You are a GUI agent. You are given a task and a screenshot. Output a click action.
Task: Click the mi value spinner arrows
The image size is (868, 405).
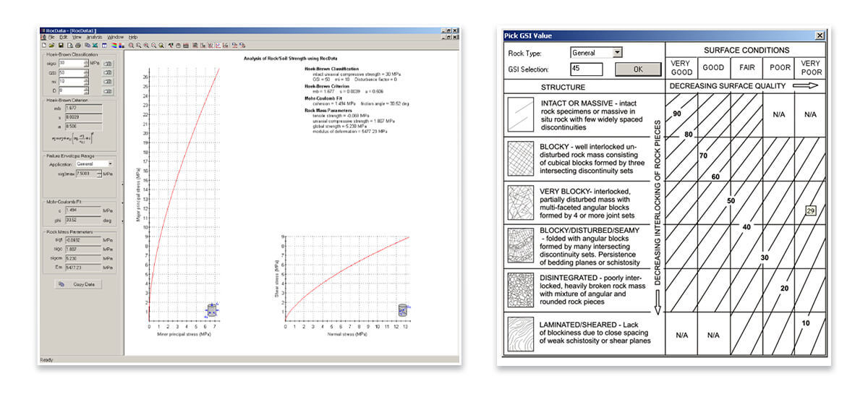pyautogui.click(x=86, y=82)
